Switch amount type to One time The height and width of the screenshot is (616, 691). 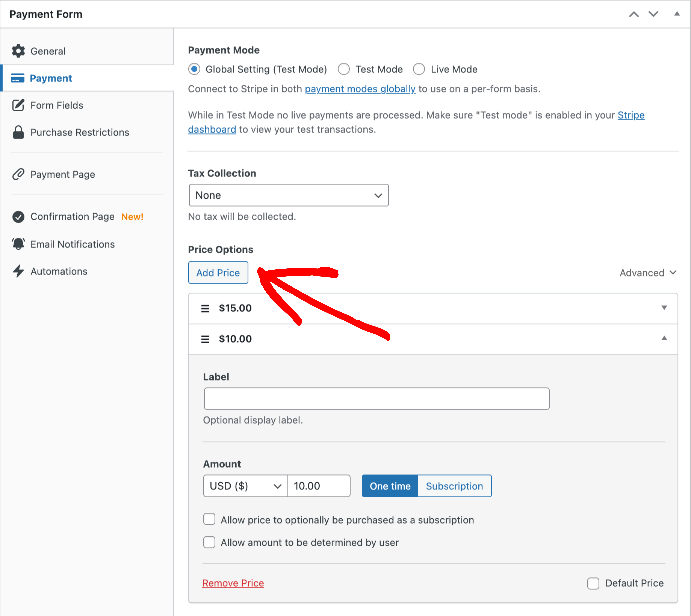390,486
